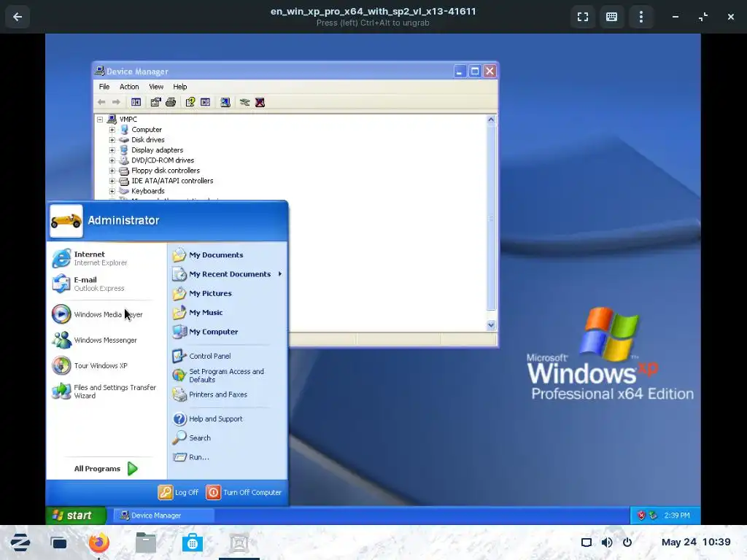The width and height of the screenshot is (747, 560).
Task: Click the red X Uninstall toolbar icon
Action: click(x=260, y=102)
